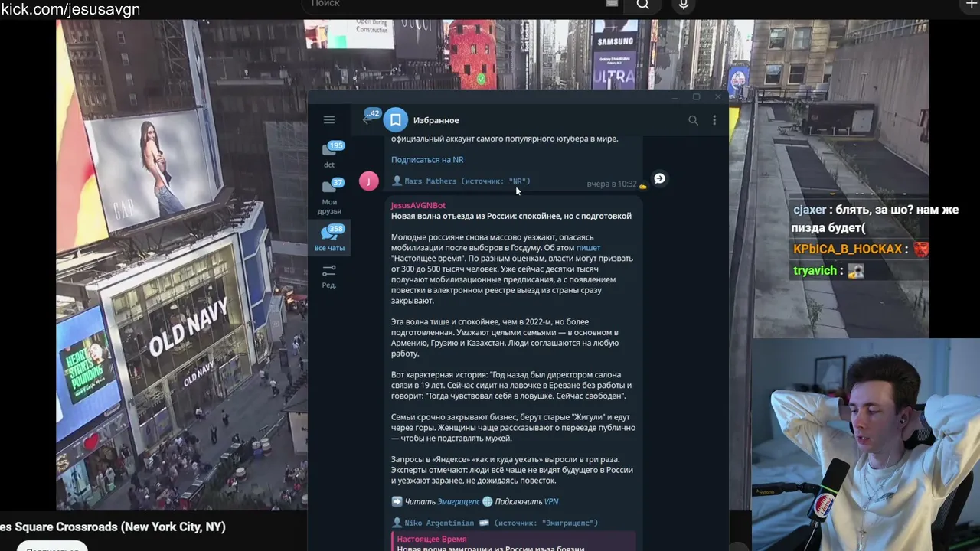Click the Новая волна отъезда из России headline

click(x=511, y=216)
